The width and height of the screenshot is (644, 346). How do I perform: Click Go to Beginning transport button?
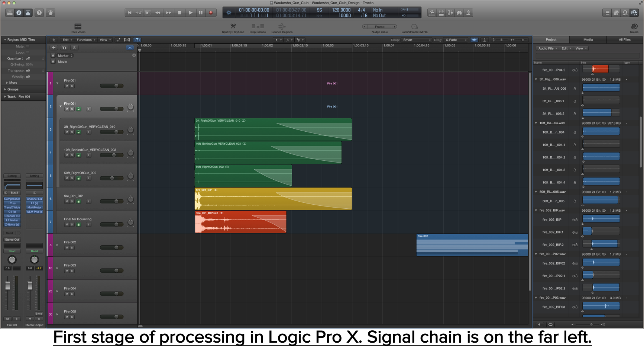[129, 13]
